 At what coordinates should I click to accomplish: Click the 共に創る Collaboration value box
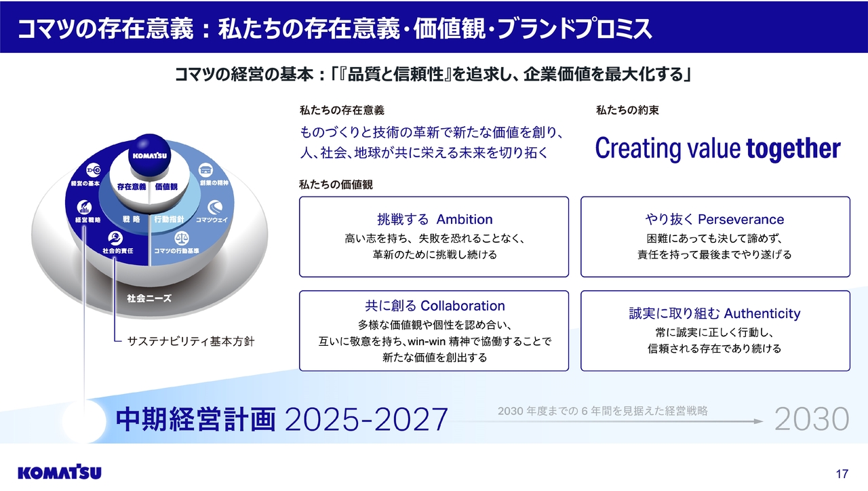point(434,331)
